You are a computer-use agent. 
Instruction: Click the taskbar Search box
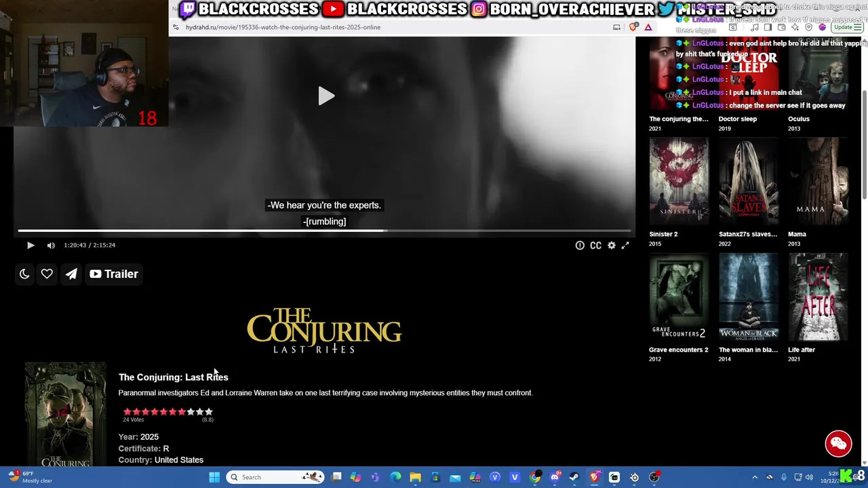click(275, 477)
